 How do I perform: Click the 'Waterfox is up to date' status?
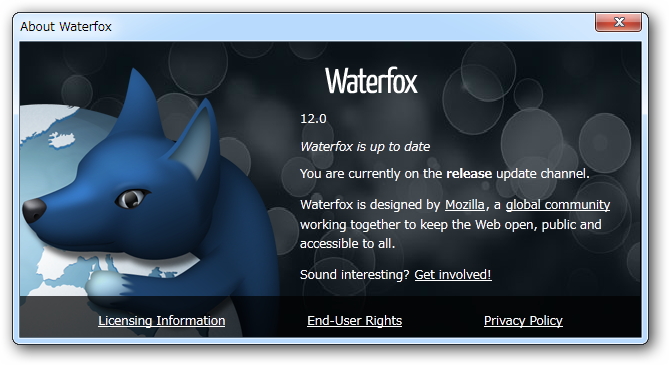pyautogui.click(x=365, y=147)
